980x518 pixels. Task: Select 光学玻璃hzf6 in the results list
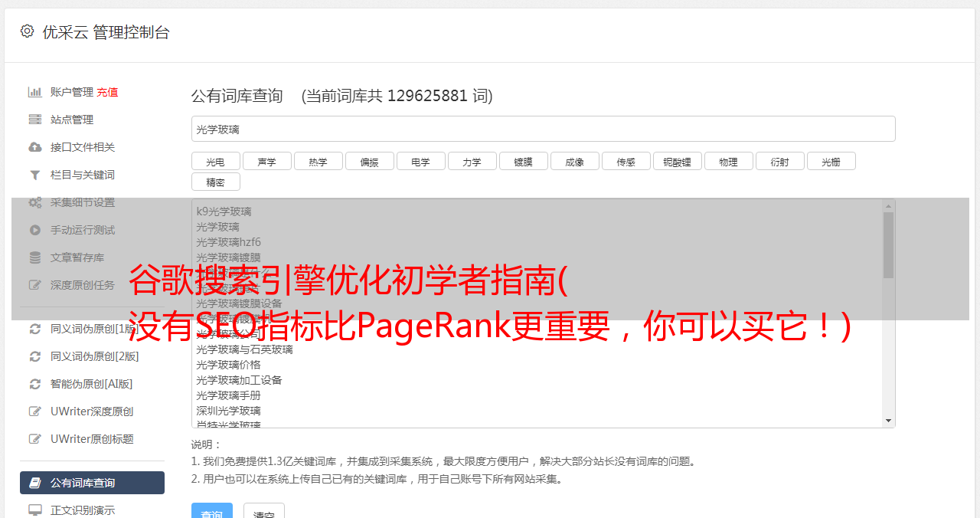coord(228,242)
